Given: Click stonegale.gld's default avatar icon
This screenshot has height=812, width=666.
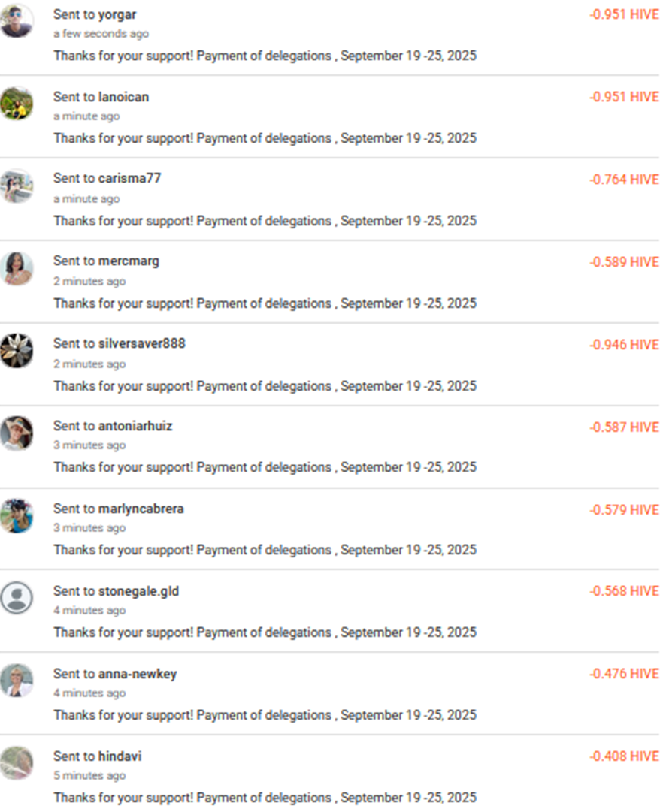Looking at the screenshot, I should 17,598.
